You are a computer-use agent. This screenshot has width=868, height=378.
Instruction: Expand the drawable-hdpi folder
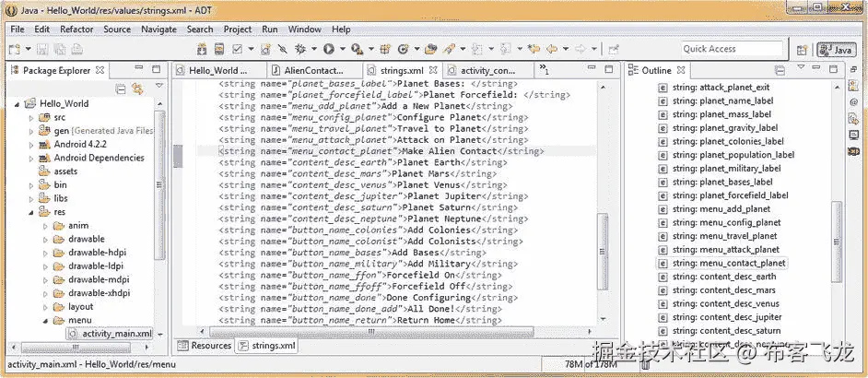[46, 253]
